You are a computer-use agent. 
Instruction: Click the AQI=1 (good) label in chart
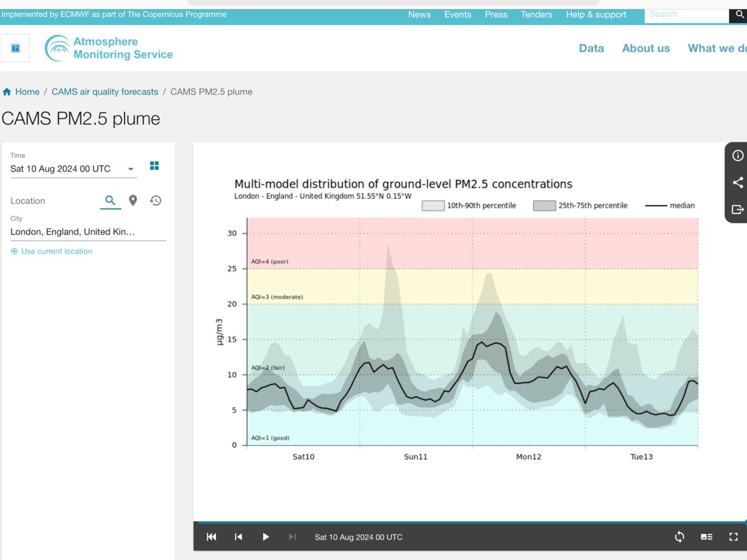tap(270, 438)
